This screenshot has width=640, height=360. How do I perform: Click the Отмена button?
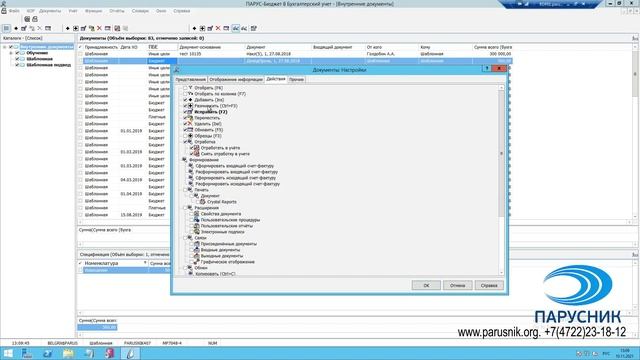pyautogui.click(x=458, y=285)
